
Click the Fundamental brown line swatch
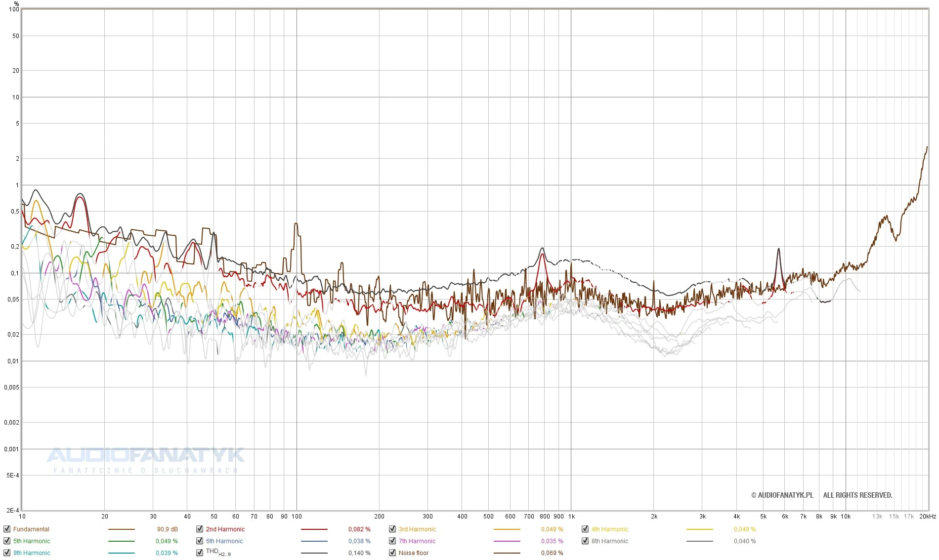tap(121, 529)
